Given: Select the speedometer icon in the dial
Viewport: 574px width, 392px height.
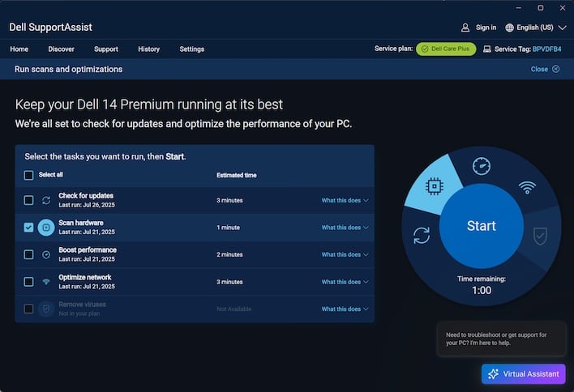Looking at the screenshot, I should (482, 166).
